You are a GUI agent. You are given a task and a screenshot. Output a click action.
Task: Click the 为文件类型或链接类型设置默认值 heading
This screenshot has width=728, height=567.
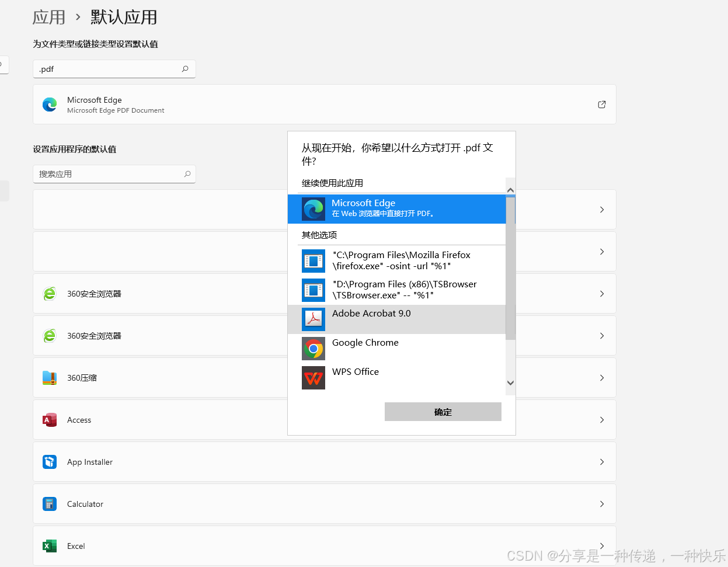point(95,44)
